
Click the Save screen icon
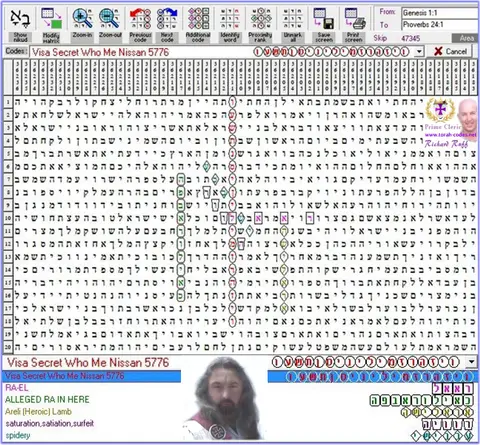pyautogui.click(x=324, y=18)
